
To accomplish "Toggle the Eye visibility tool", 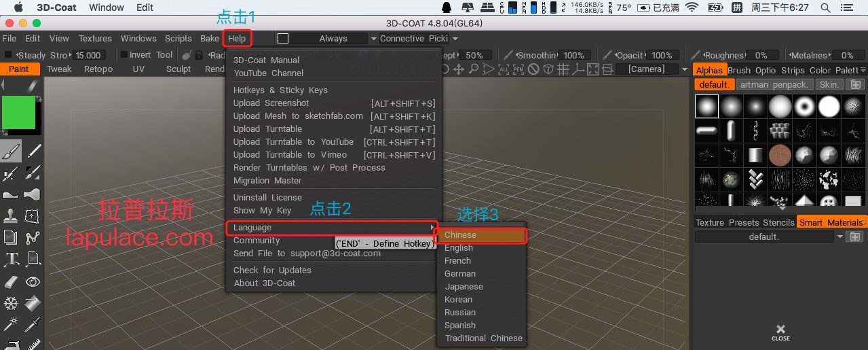I will [x=33, y=281].
